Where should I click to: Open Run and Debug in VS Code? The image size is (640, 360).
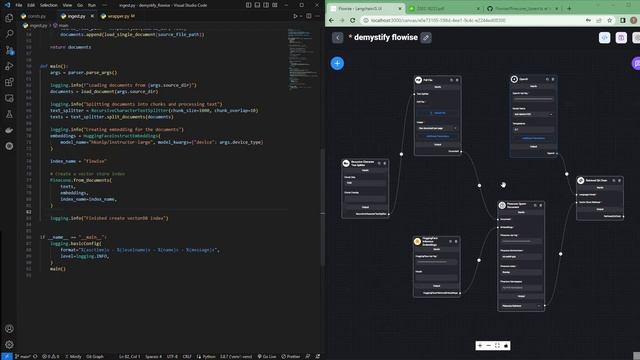(9, 66)
